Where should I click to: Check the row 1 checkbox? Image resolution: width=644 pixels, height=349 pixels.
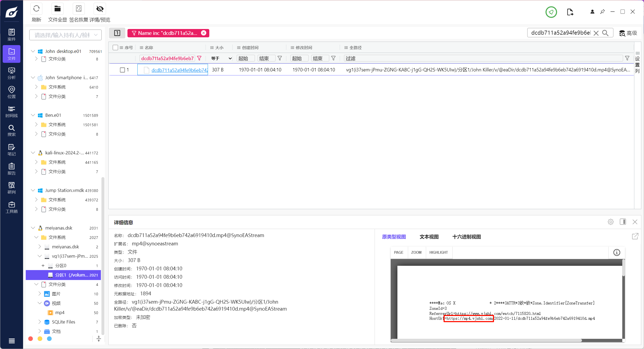122,70
